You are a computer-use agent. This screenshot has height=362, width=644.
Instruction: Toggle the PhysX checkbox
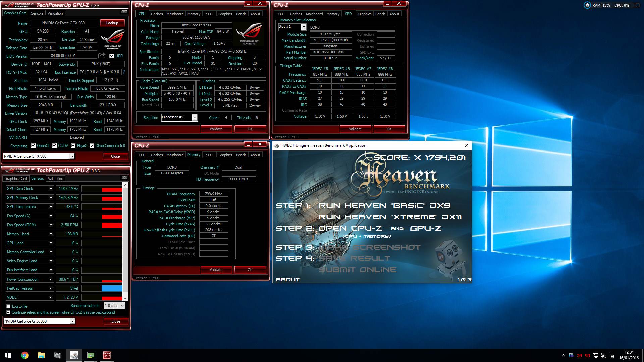pyautogui.click(x=73, y=146)
